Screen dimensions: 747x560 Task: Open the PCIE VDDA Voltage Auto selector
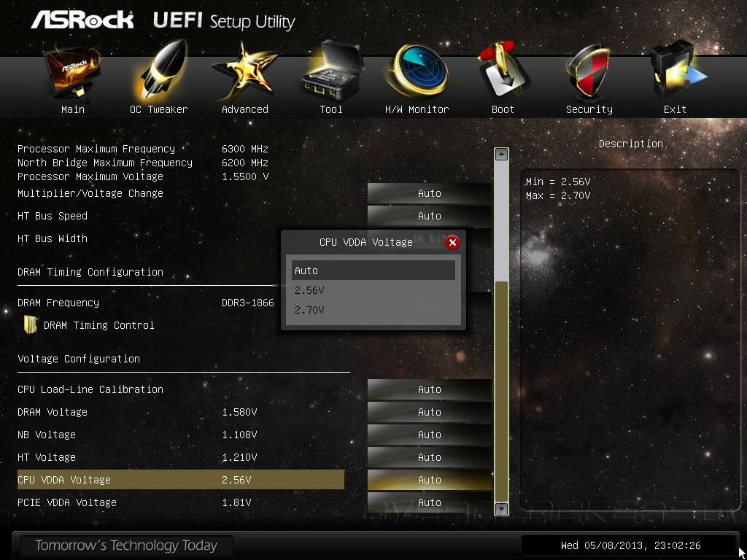pyautogui.click(x=429, y=503)
